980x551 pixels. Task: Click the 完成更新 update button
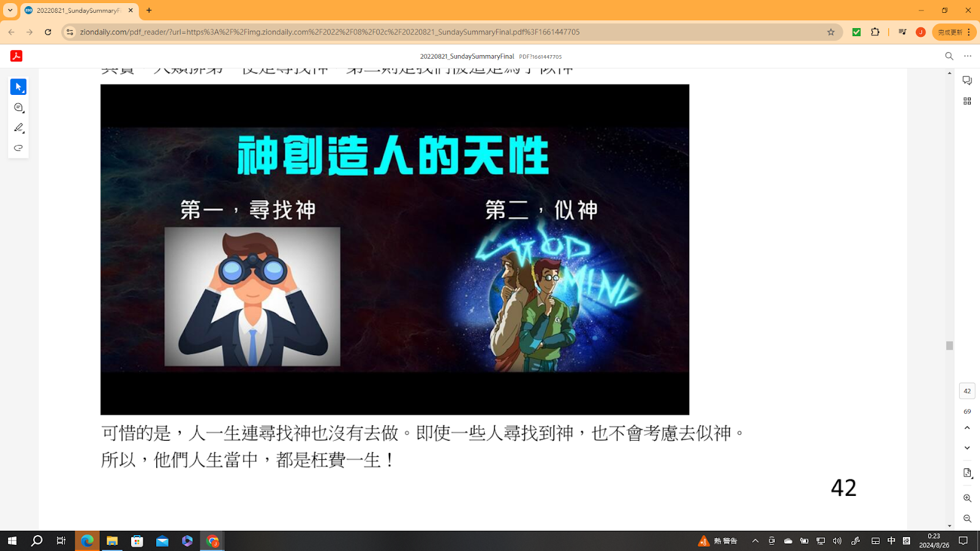click(x=954, y=32)
